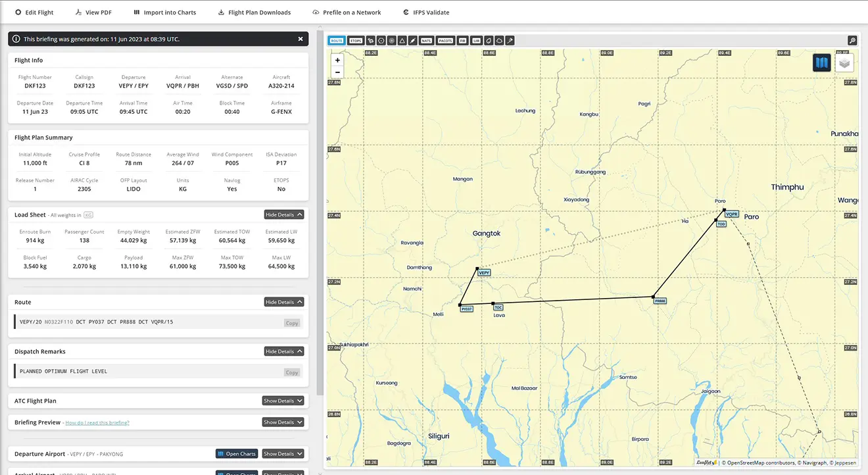Open the map layers stack icon
This screenshot has width=868, height=475.
(x=845, y=63)
